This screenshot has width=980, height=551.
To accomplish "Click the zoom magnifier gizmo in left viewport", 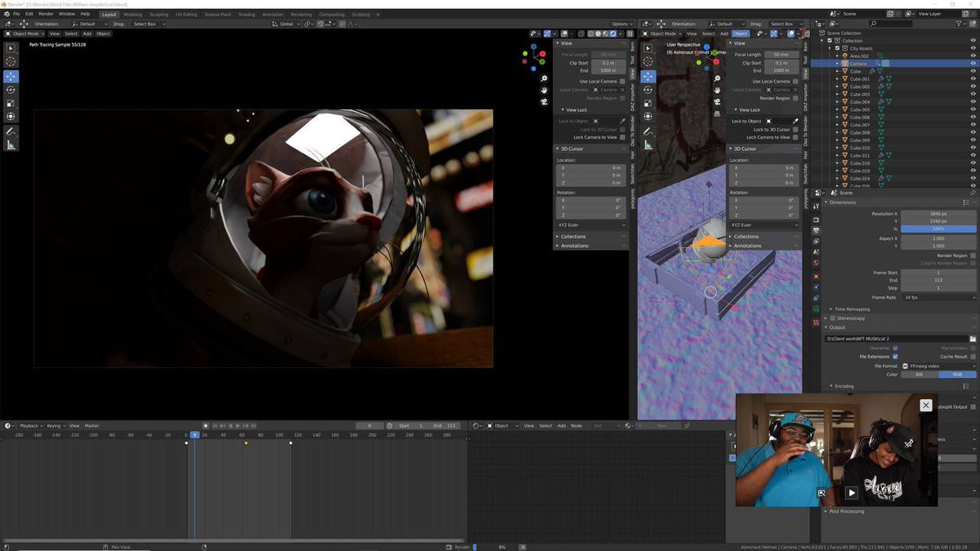I will (545, 79).
